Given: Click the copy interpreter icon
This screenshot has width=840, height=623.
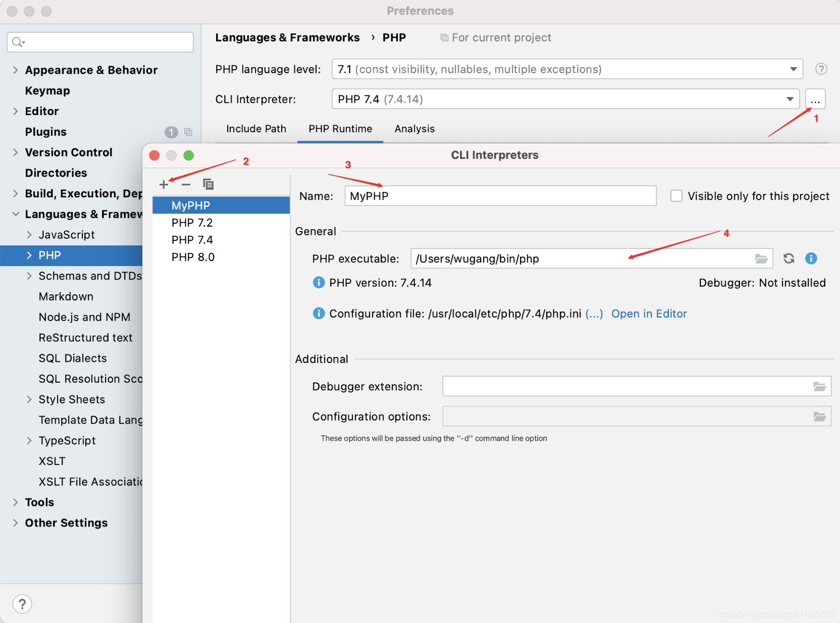Looking at the screenshot, I should tap(208, 185).
